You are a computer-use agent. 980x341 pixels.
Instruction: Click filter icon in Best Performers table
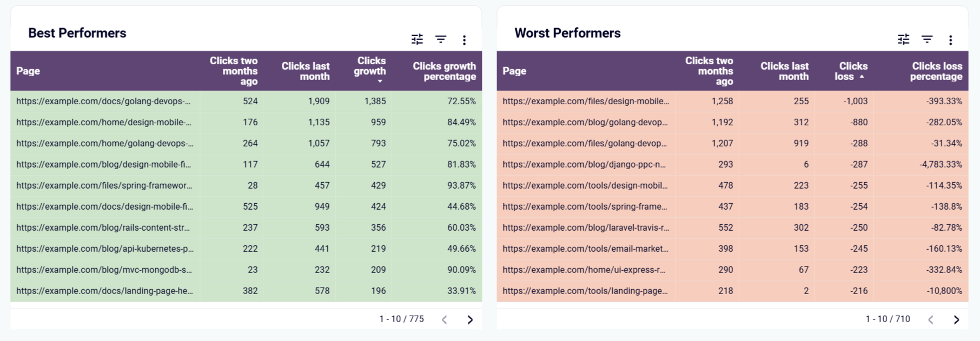point(441,39)
